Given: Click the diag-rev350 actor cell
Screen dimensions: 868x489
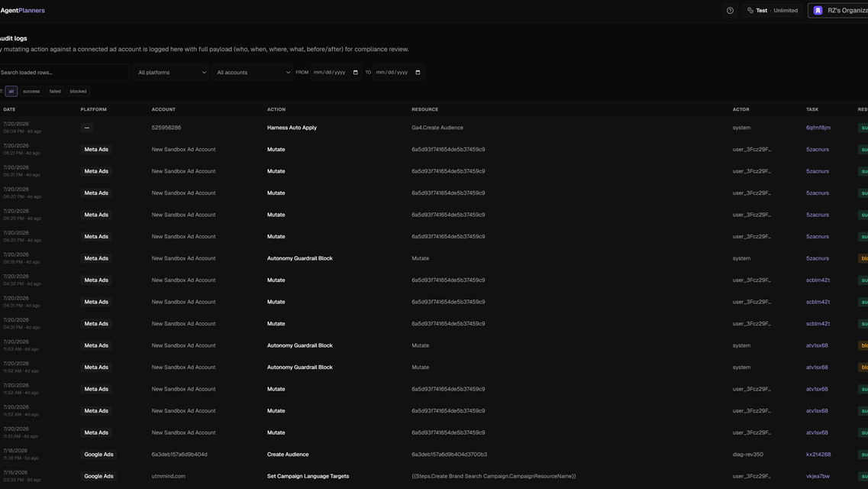Looking at the screenshot, I should point(748,455).
